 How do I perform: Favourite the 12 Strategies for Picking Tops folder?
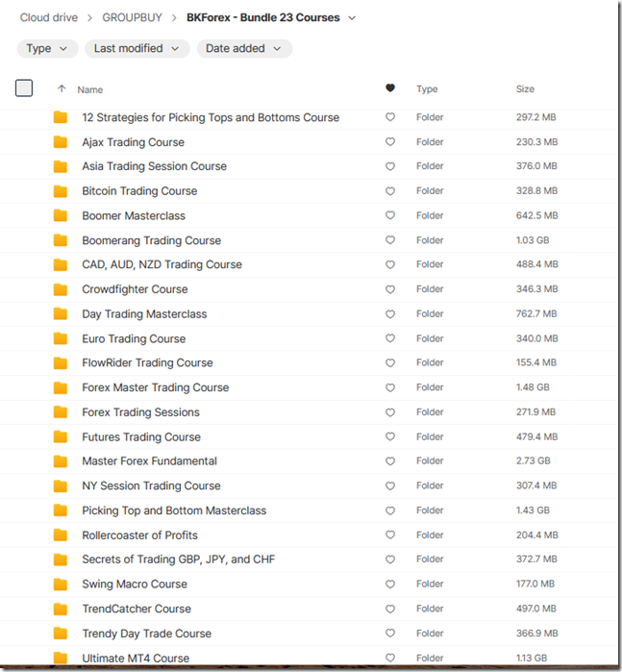tap(390, 117)
